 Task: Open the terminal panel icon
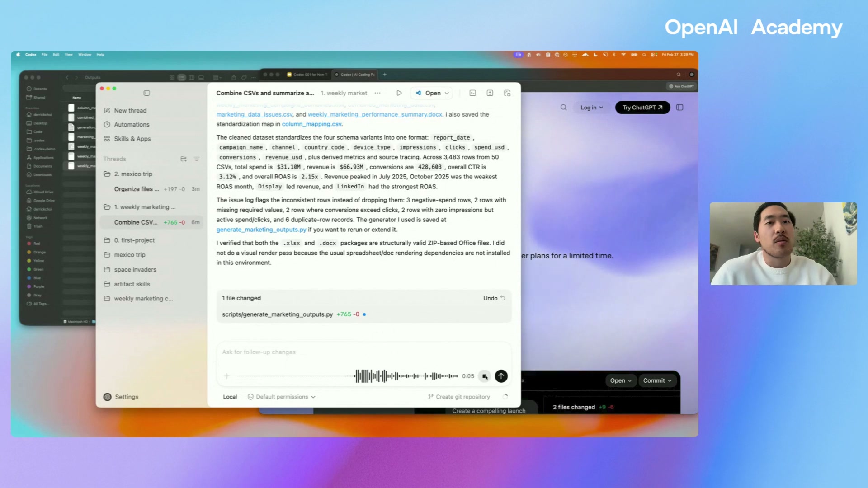click(x=472, y=93)
